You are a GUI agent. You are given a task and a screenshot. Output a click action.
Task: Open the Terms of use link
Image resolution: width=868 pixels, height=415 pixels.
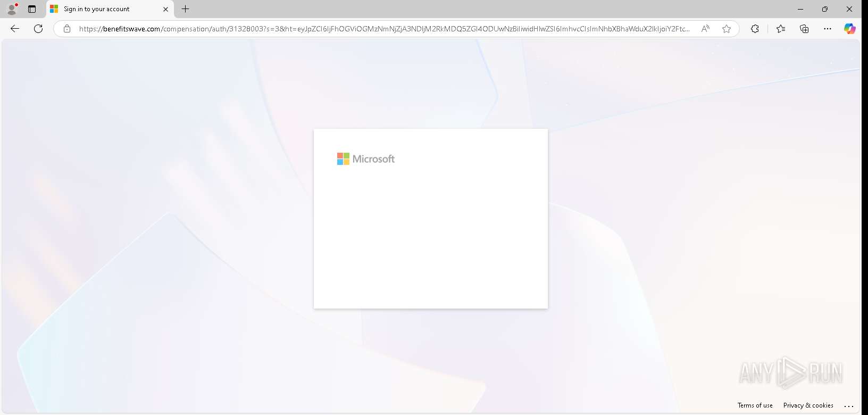[755, 405]
